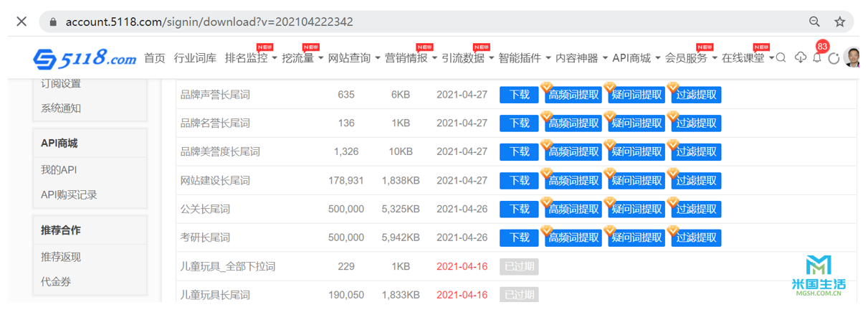Click 疑问词提取 for 品牌名誉长尾词
The image size is (868, 315).
pos(636,123)
